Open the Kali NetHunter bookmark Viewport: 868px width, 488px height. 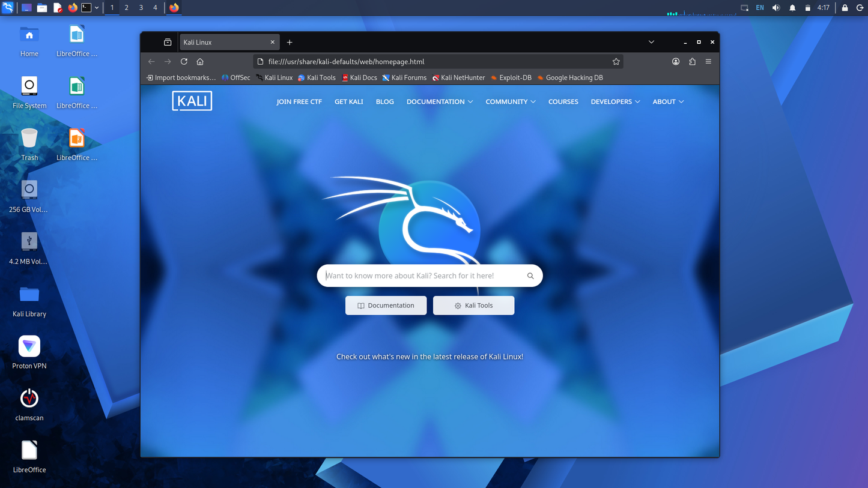[x=458, y=77]
